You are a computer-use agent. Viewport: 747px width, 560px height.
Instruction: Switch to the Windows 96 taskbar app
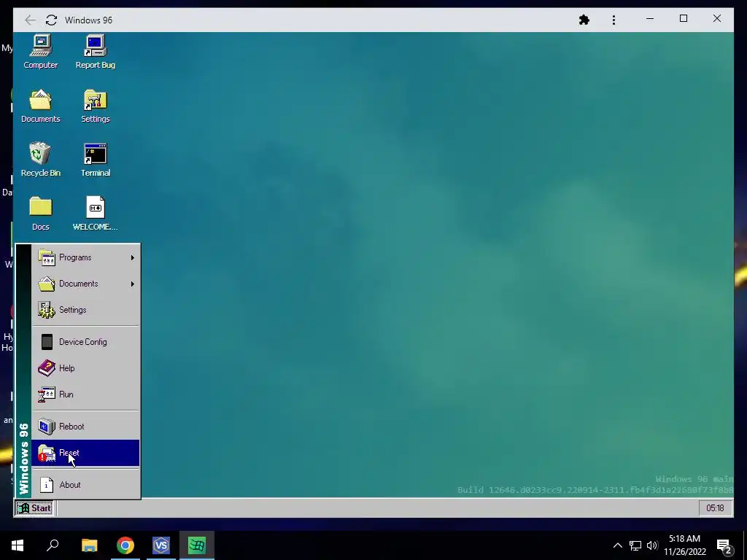tap(197, 545)
